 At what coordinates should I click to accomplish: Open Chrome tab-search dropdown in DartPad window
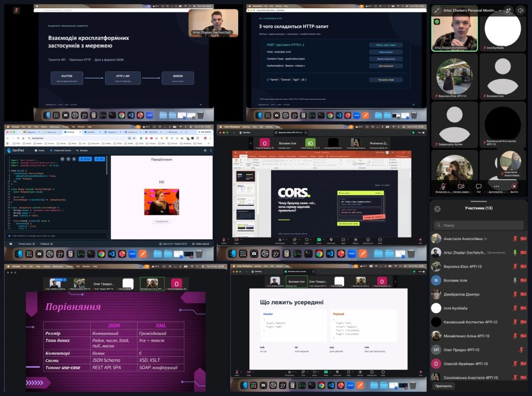20,132
